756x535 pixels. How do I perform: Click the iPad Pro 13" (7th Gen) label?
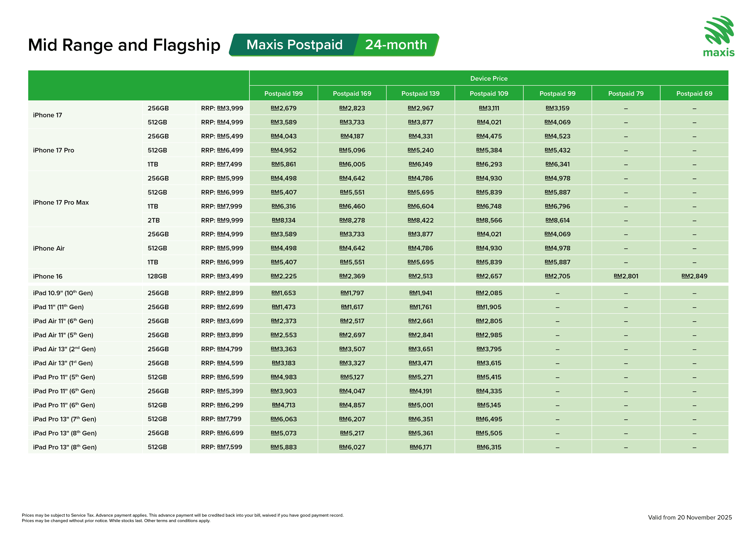click(64, 419)
